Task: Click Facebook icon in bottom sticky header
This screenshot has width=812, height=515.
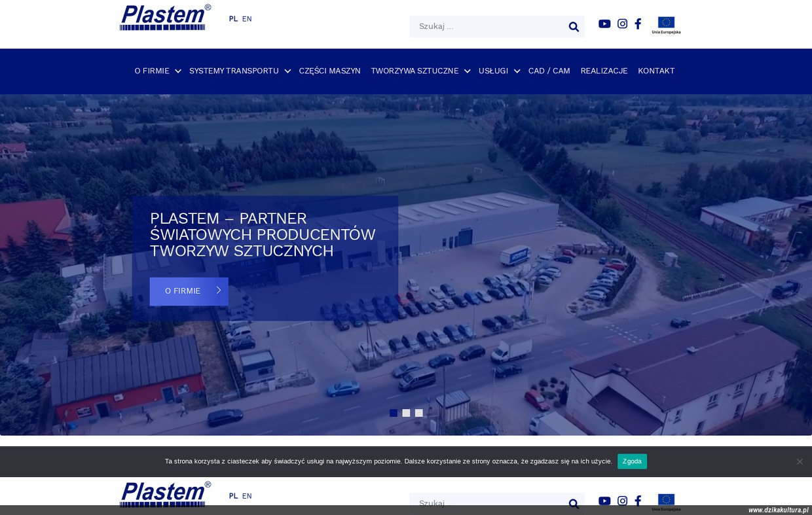Action: (638, 501)
